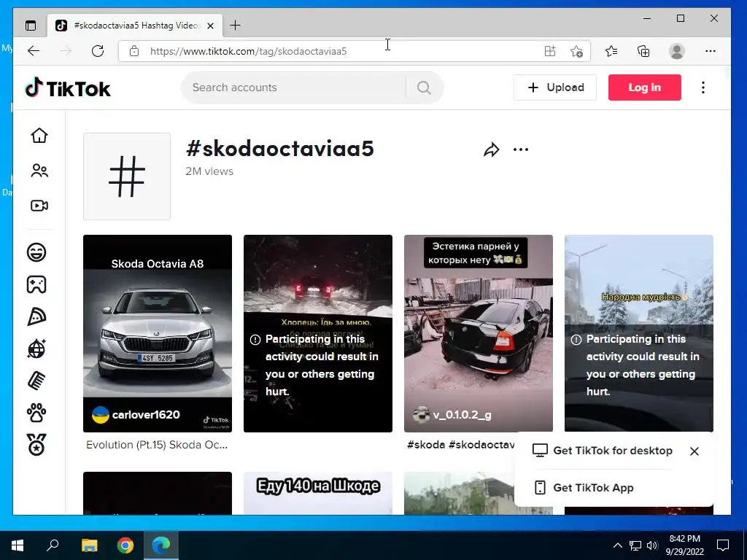Open the Windows Start menu
Screen dimensions: 747x560
coord(18,545)
